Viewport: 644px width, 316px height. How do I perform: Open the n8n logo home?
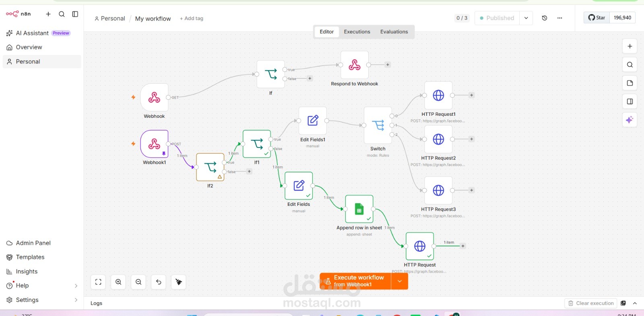pos(18,14)
